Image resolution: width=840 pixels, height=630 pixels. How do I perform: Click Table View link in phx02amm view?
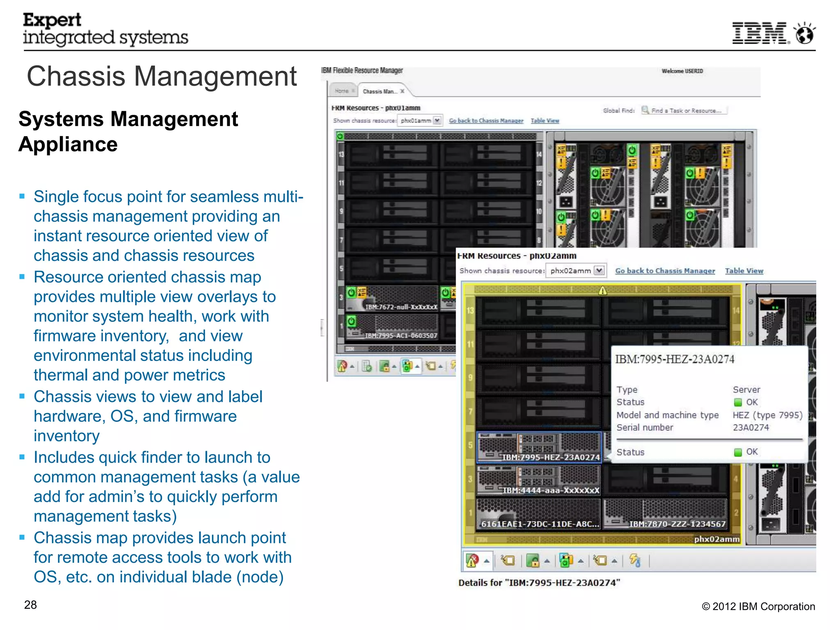(744, 271)
